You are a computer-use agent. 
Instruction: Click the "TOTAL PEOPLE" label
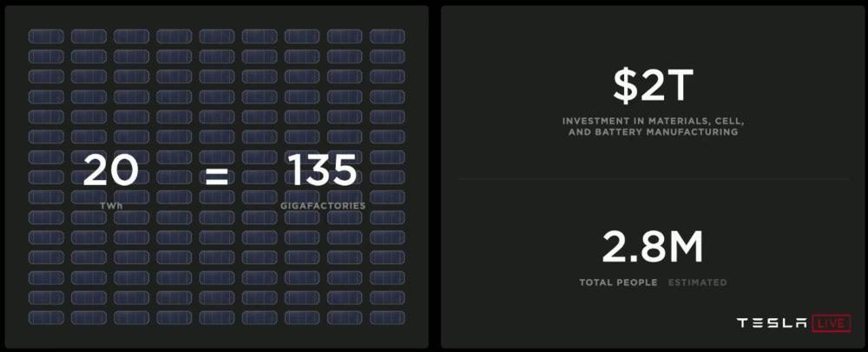618,282
